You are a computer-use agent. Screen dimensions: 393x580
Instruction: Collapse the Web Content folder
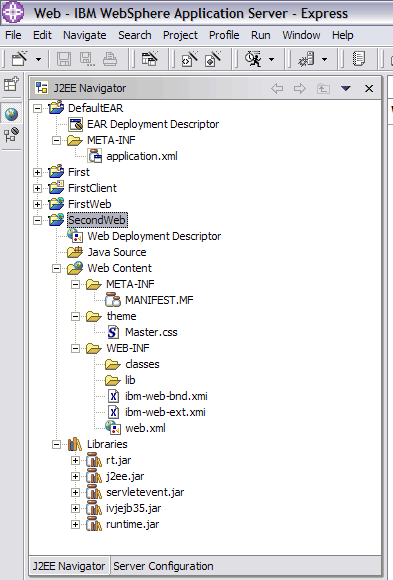click(56, 269)
